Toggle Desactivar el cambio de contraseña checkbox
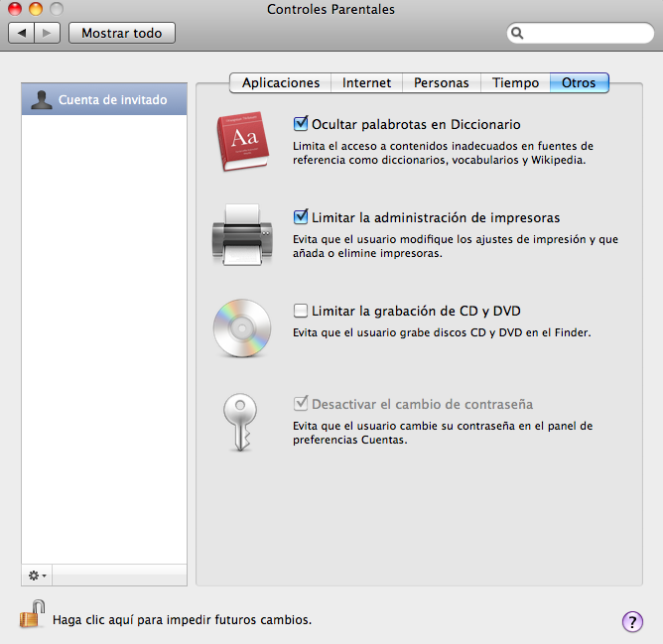 coord(301,404)
